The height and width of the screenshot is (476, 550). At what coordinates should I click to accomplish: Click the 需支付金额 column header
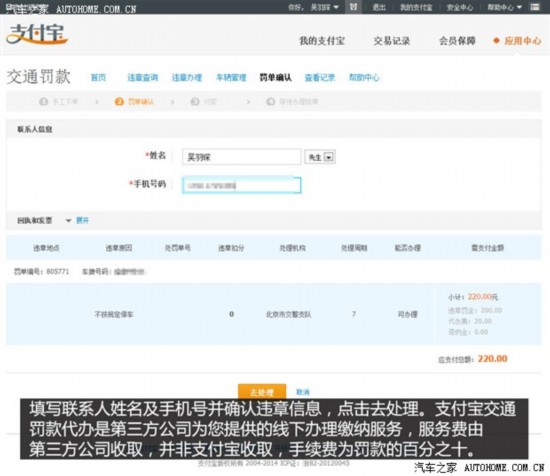(488, 248)
